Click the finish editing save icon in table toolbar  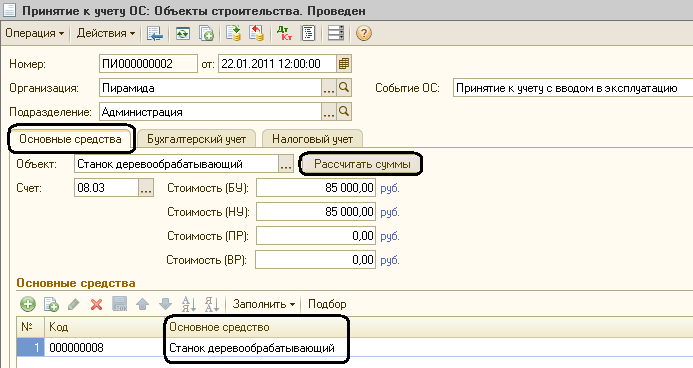coord(119,304)
